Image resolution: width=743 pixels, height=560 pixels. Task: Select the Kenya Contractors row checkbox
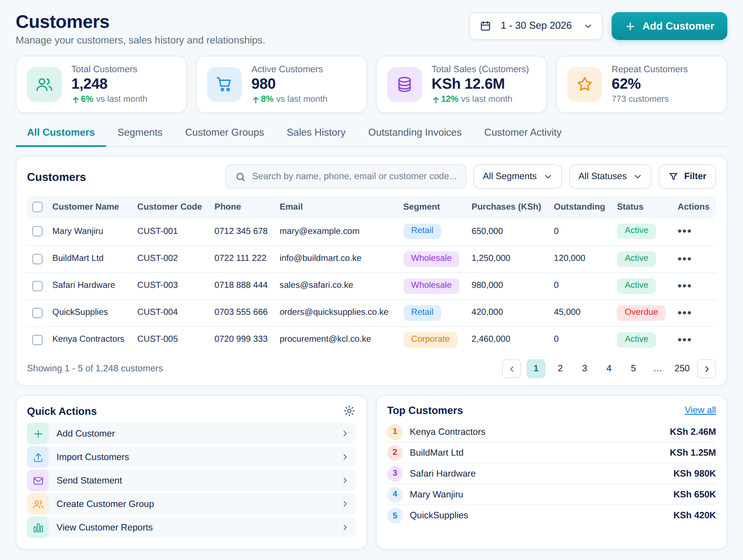(37, 340)
